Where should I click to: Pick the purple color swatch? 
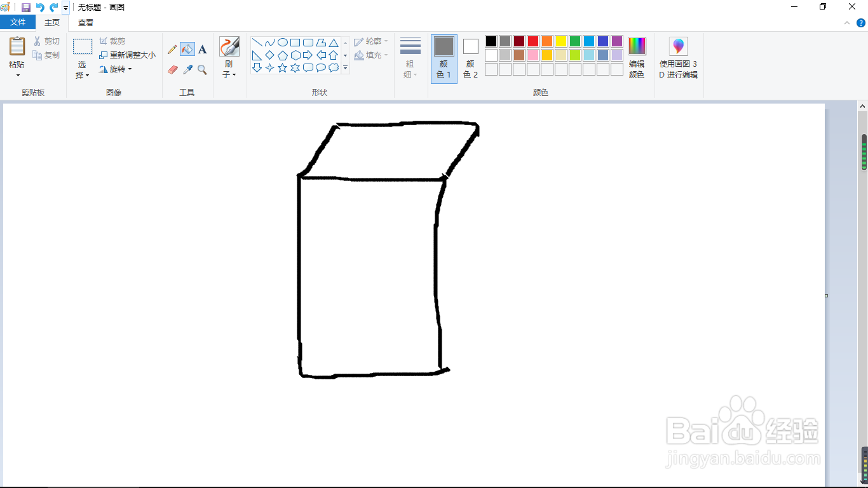tap(617, 41)
